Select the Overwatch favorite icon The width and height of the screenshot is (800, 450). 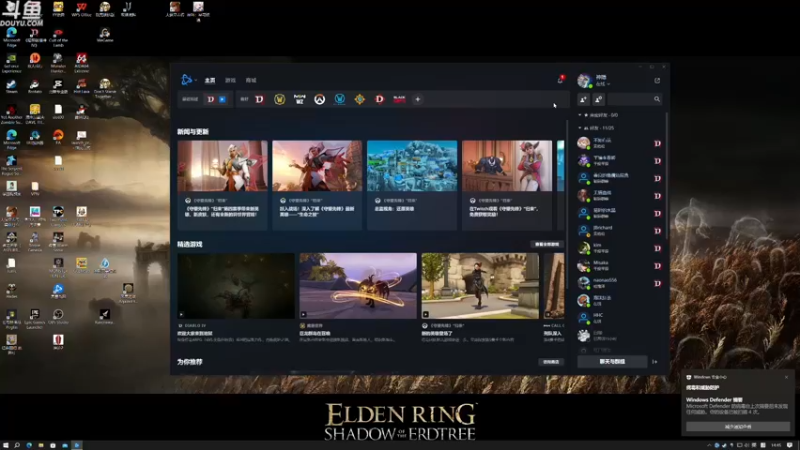point(319,99)
